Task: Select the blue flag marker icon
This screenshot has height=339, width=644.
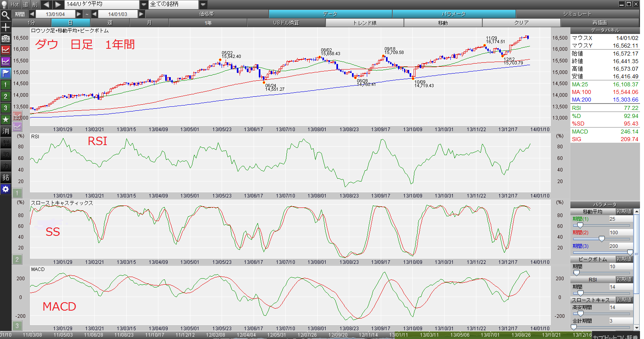Action: [x=6, y=73]
